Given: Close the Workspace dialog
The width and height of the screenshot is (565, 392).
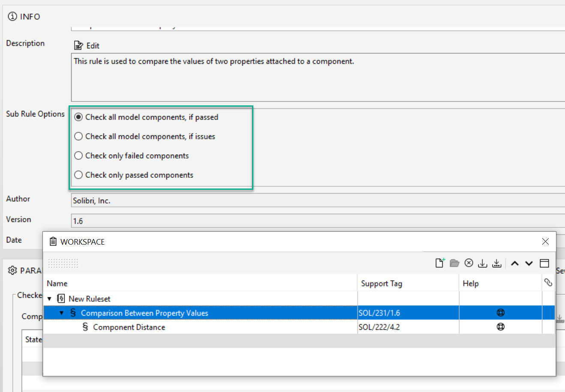Looking at the screenshot, I should pyautogui.click(x=545, y=242).
